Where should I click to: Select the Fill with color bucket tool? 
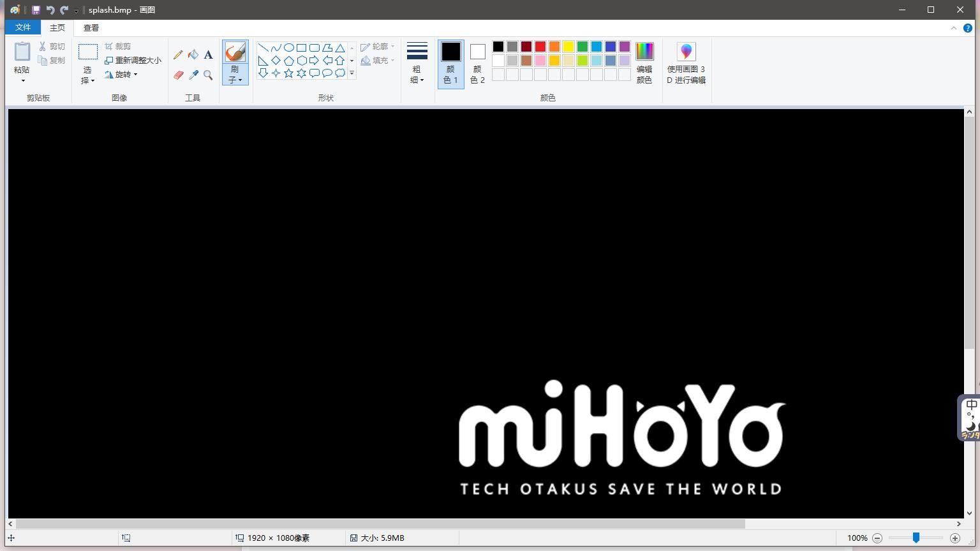[193, 55]
